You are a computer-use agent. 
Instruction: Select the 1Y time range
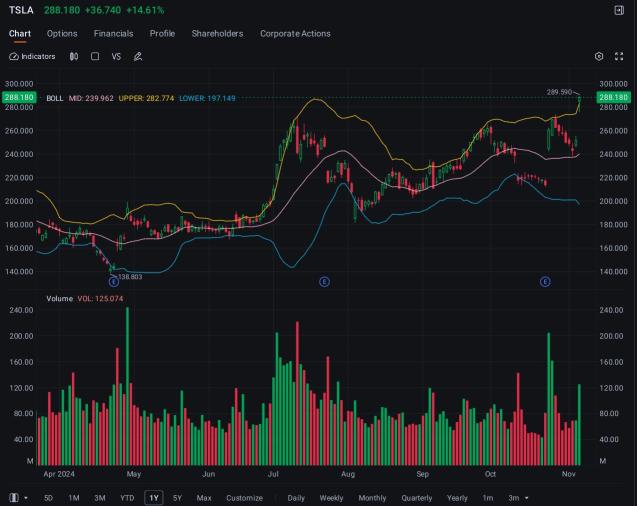pos(154,498)
